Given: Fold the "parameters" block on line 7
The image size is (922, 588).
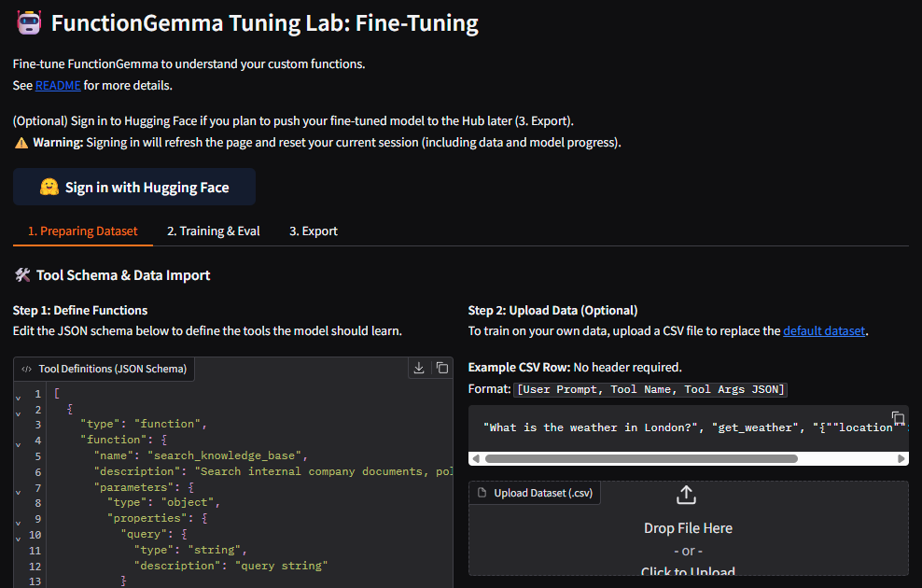Looking at the screenshot, I should [x=18, y=488].
